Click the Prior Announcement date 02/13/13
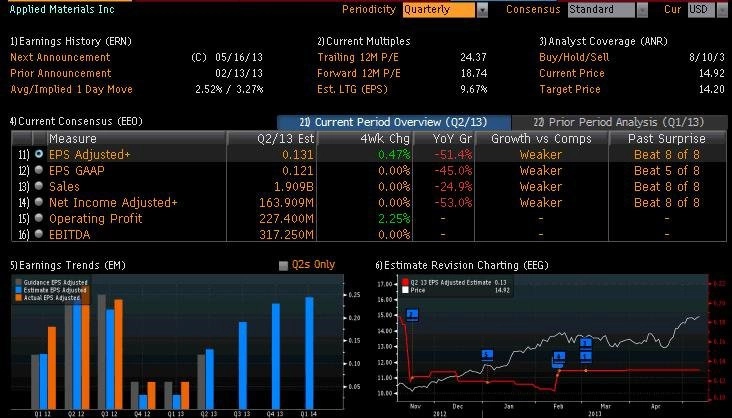This screenshot has height=418, width=732. [x=239, y=73]
